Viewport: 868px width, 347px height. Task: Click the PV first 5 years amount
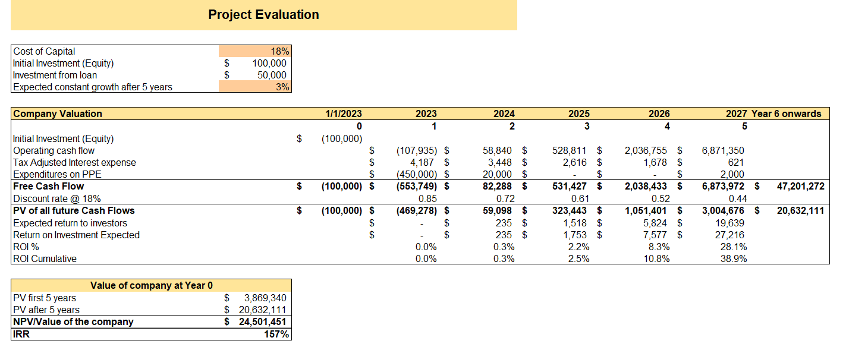[265, 297]
